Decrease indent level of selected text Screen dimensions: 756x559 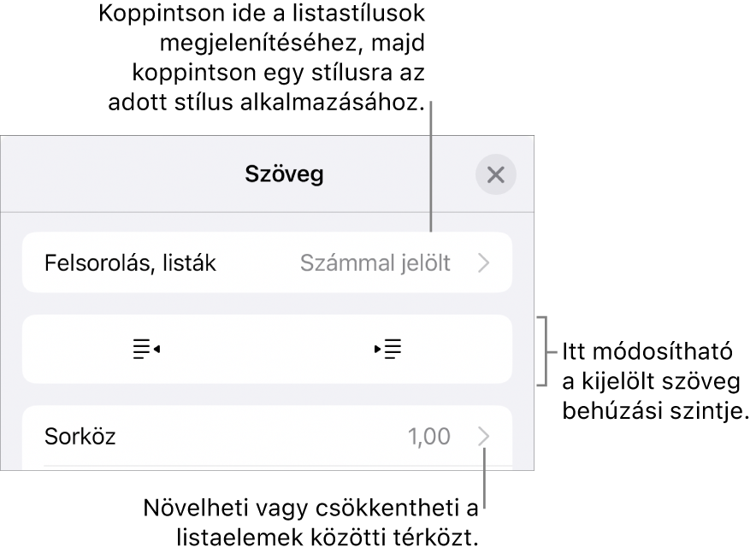pos(145,351)
